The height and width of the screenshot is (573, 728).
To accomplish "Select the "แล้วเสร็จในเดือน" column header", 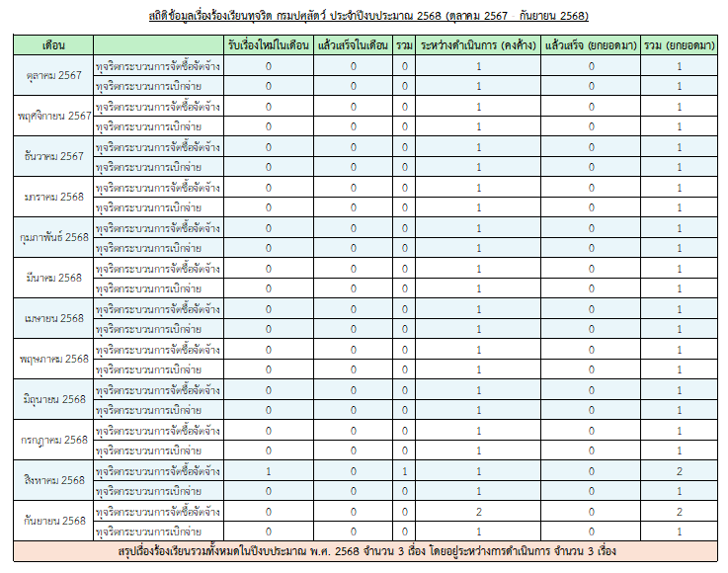I will click(353, 45).
